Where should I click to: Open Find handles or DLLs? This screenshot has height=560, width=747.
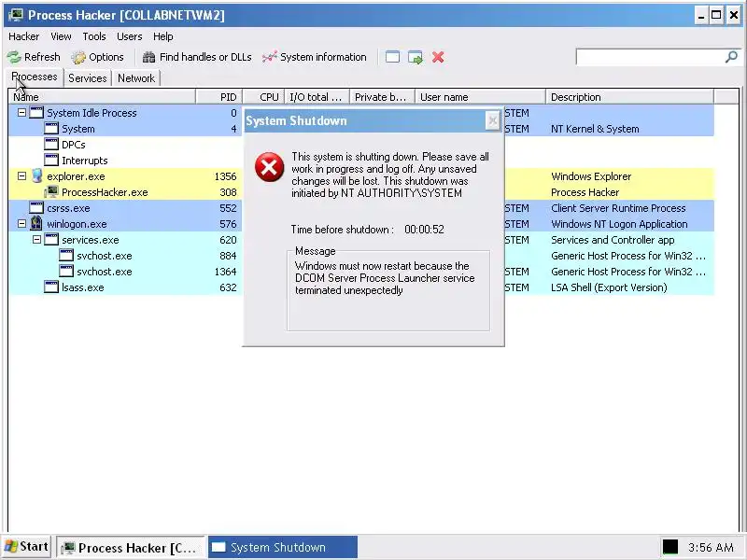197,57
